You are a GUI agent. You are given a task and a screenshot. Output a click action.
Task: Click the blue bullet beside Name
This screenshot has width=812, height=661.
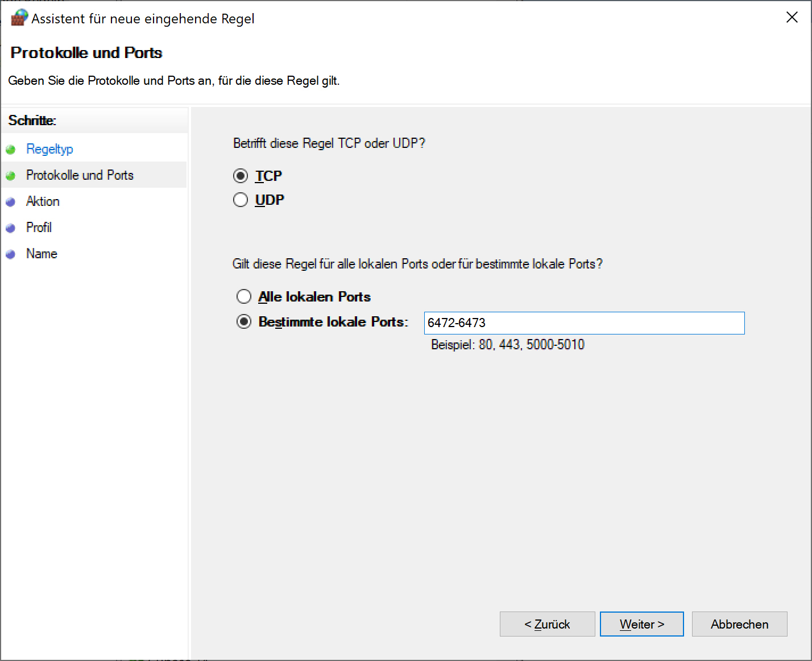[10, 254]
